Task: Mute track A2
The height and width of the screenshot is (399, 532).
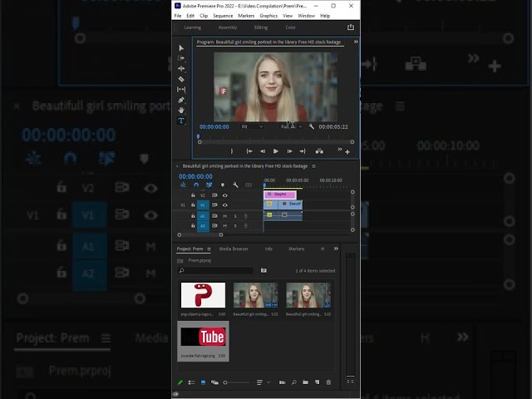Action: point(224,226)
